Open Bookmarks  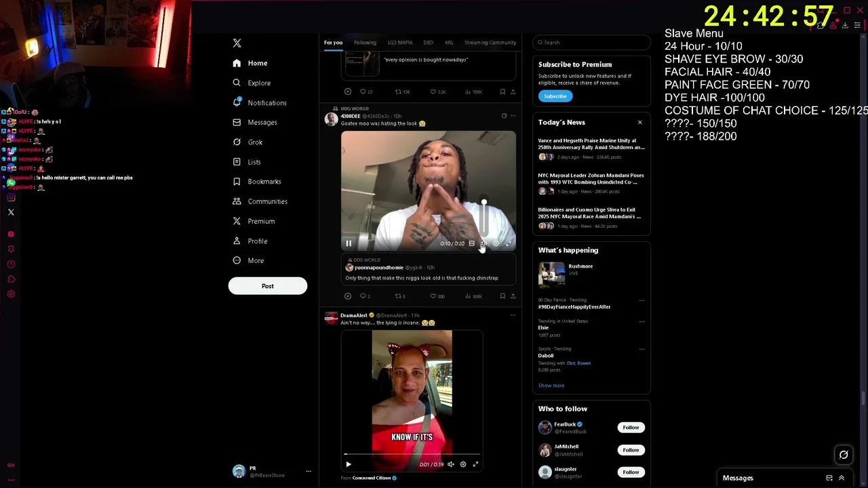(x=257, y=182)
